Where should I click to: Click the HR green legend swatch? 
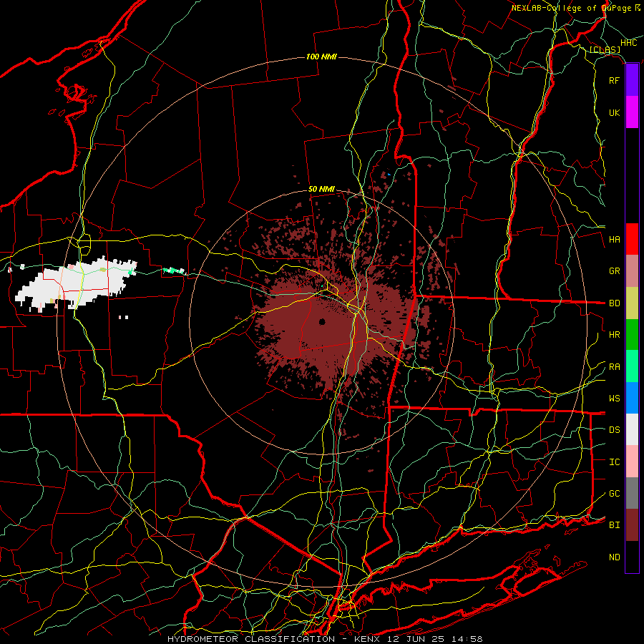pyautogui.click(x=632, y=334)
